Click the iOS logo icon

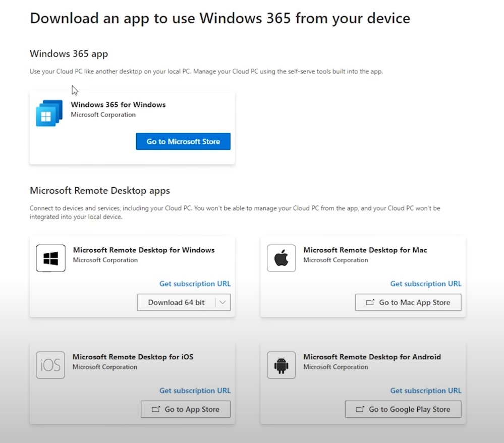click(x=50, y=365)
